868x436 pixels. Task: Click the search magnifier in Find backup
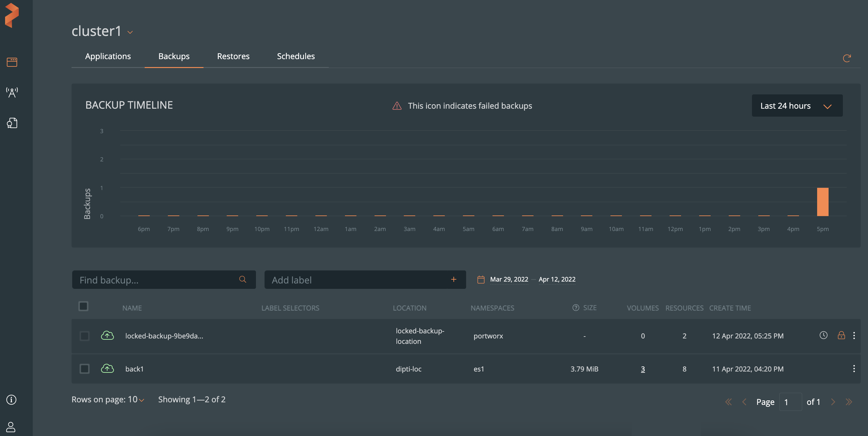point(243,279)
